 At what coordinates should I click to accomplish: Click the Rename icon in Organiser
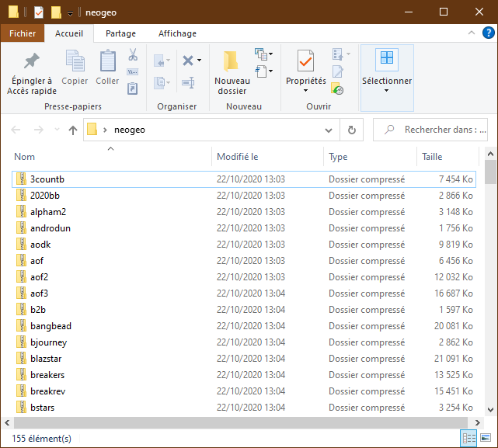tap(188, 83)
